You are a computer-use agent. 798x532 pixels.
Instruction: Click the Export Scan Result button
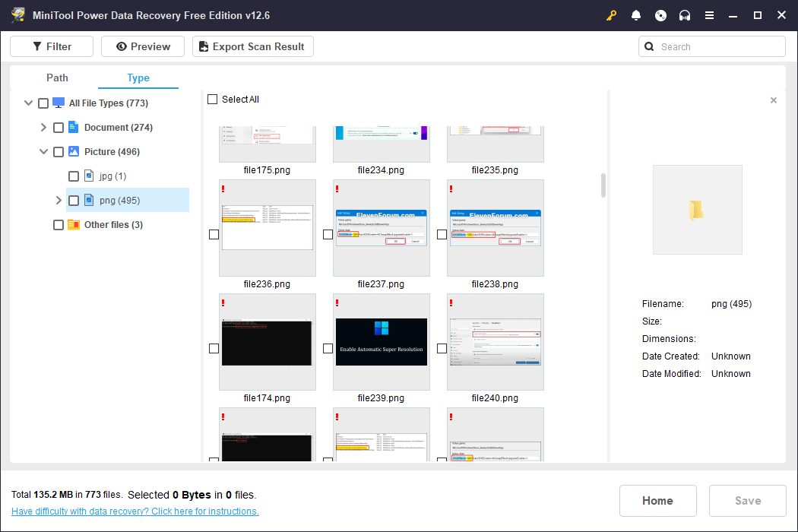252,46
